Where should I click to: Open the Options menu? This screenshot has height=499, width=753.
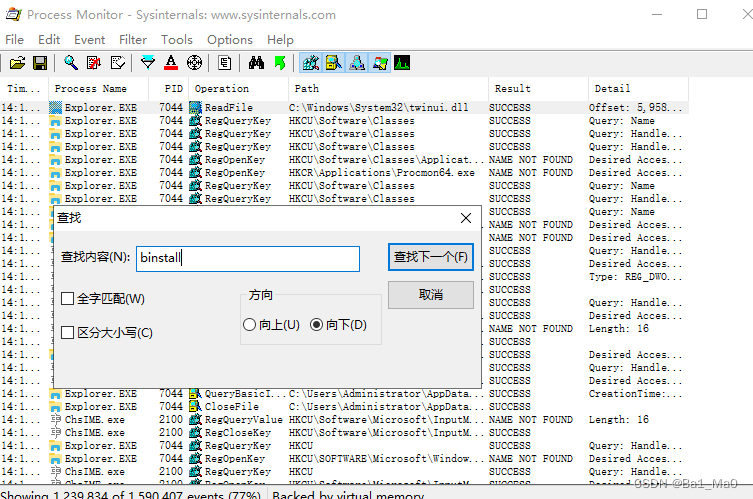(x=230, y=39)
